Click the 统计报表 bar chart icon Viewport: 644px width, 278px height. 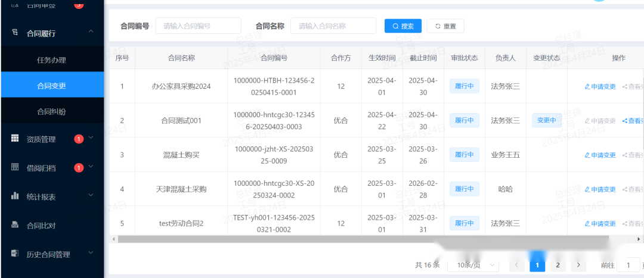[x=15, y=196]
